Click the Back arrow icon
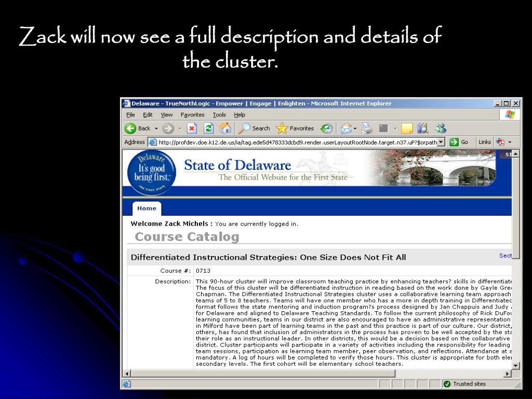 coord(130,128)
